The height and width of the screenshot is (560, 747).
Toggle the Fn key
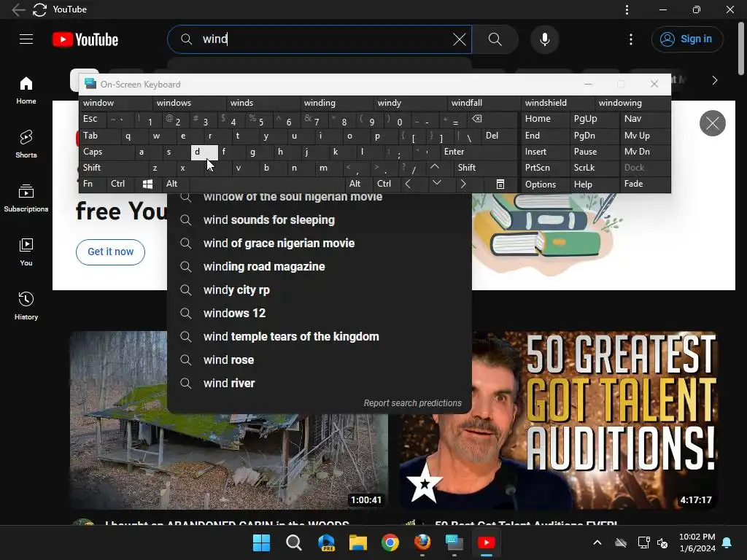click(93, 184)
